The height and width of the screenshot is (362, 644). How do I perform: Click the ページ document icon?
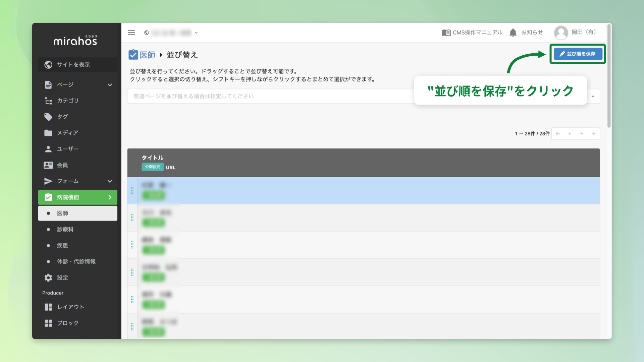click(x=48, y=84)
